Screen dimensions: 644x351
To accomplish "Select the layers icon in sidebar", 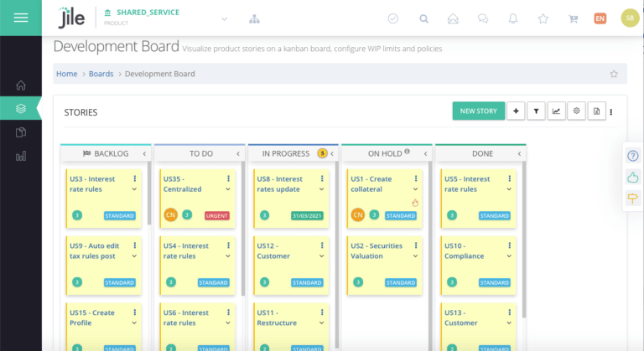I will 20,108.
